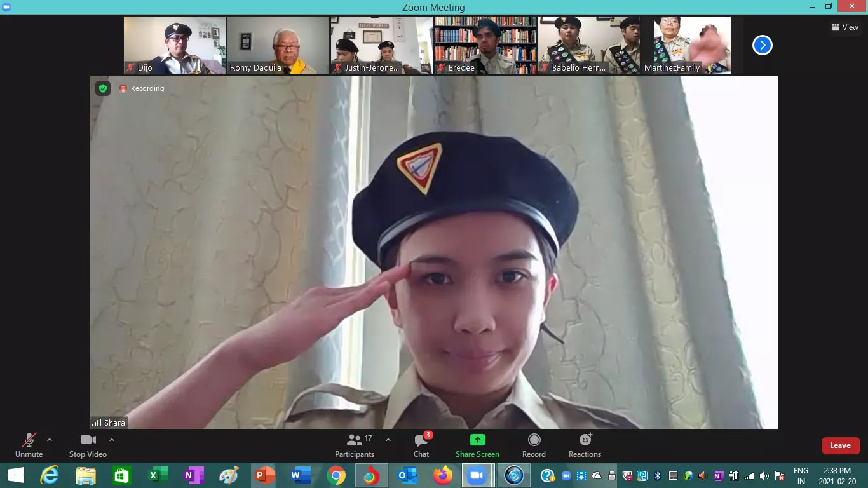Open the Reactions menu
Viewport: 868px width, 488px height.
[x=585, y=445]
